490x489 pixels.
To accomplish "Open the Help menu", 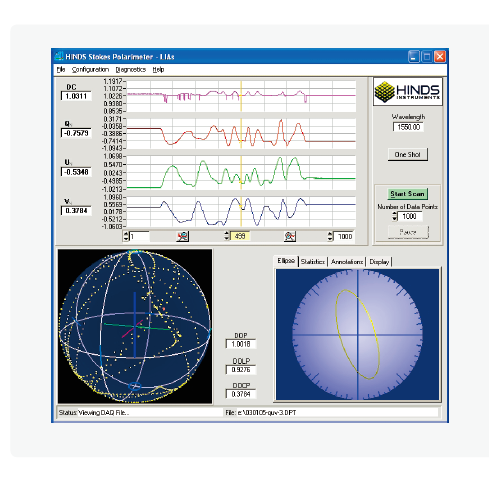I will (158, 69).
